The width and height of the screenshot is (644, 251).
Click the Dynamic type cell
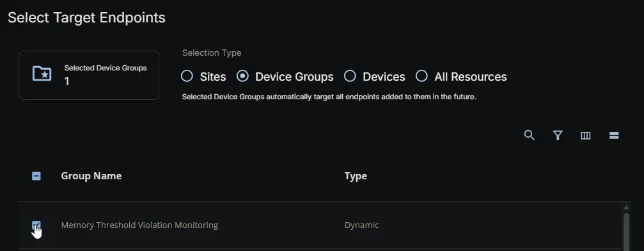(x=361, y=225)
